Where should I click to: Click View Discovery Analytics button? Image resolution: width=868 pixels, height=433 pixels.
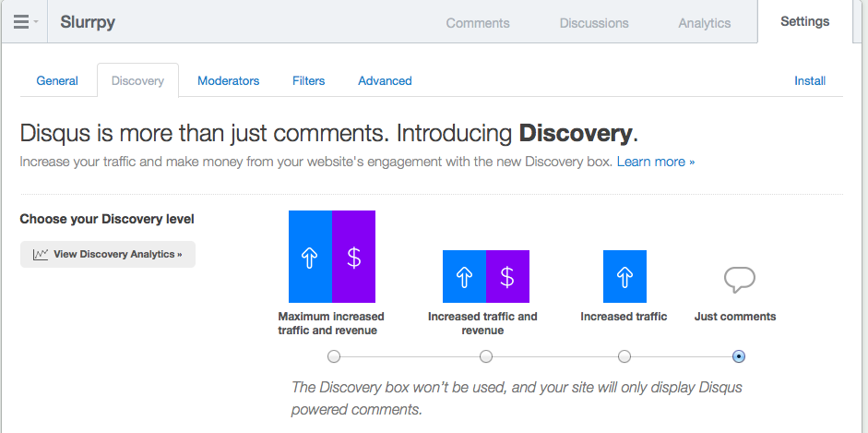click(x=108, y=254)
